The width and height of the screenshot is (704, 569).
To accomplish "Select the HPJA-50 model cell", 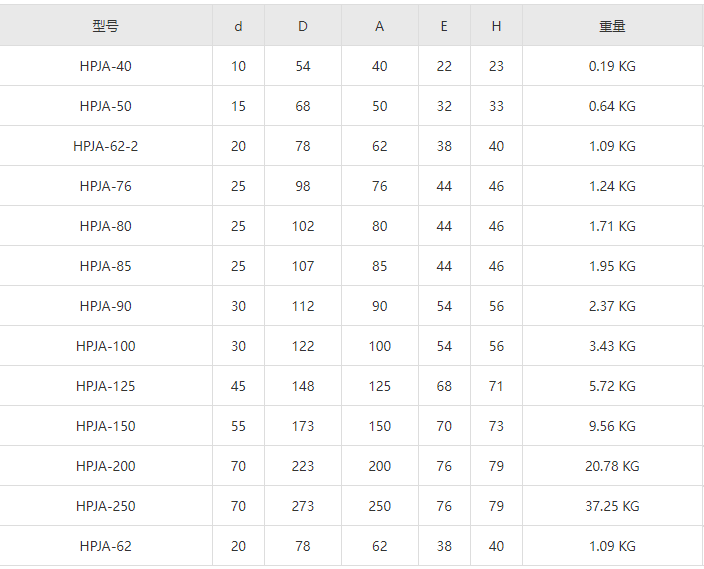I will tap(106, 106).
